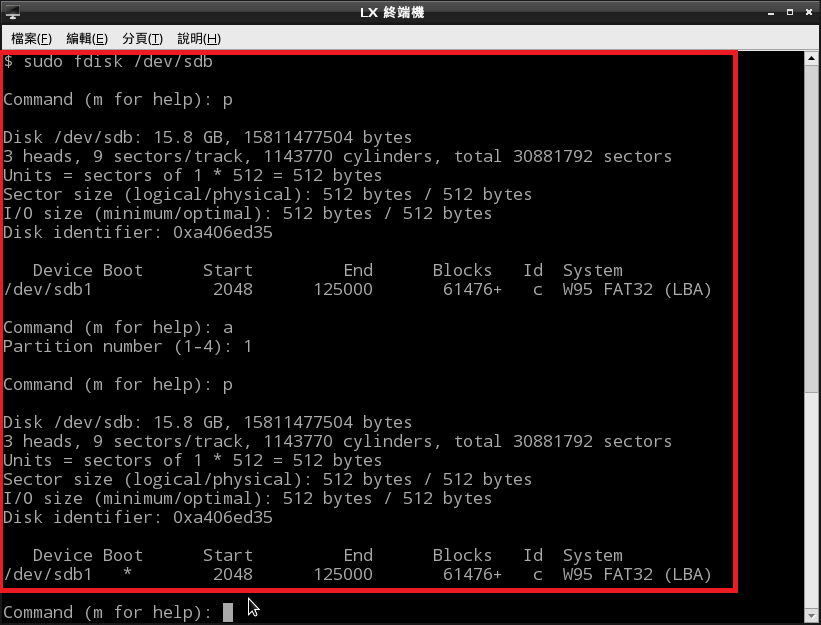The image size is (821, 625).
Task: Click the first 'Disk identifier: 0xa406ed35' line
Action: 137,232
